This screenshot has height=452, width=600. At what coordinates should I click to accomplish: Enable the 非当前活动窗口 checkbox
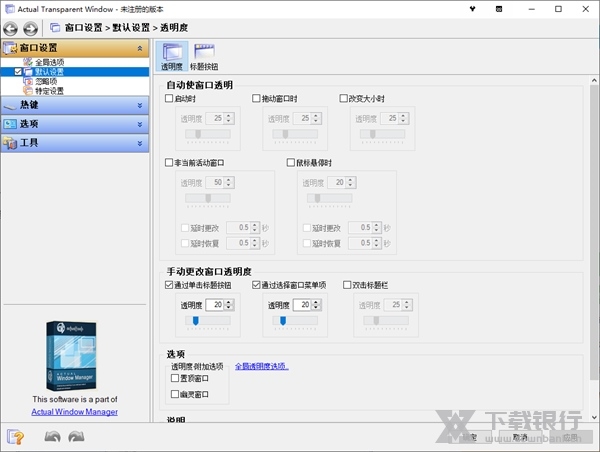(x=169, y=163)
